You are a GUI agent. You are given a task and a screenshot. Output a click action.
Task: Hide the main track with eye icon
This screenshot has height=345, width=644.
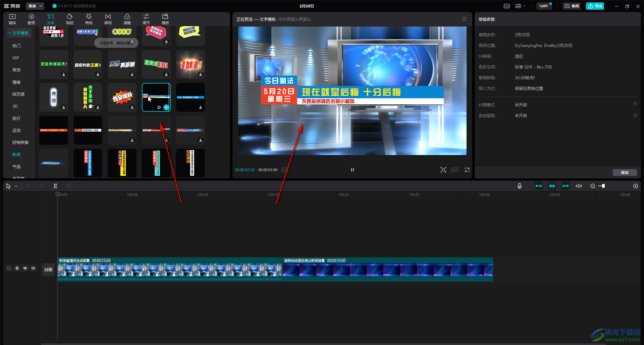click(x=25, y=268)
